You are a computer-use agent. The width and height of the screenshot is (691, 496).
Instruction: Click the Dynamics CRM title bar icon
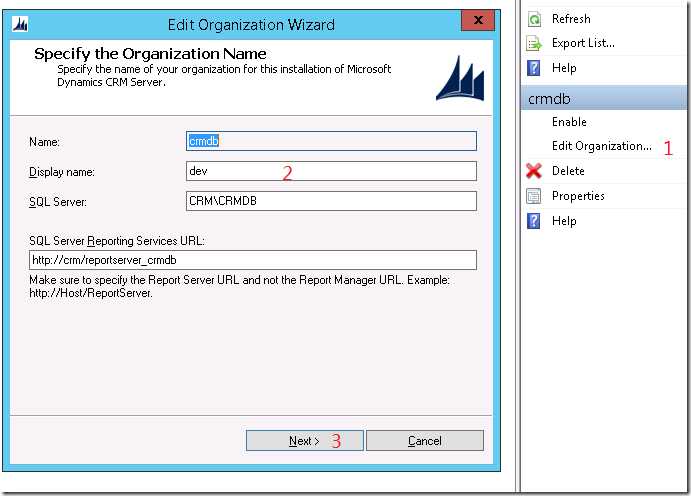pos(20,24)
